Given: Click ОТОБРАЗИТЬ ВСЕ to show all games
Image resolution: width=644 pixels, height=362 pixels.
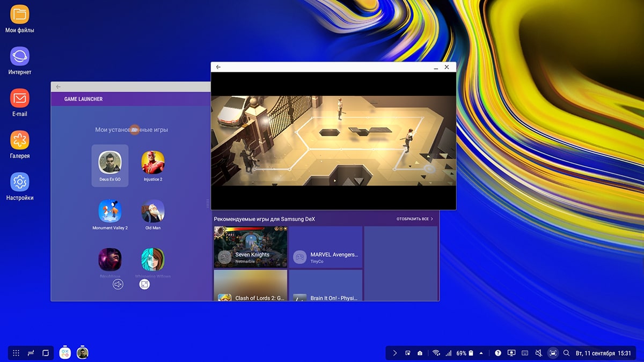Looking at the screenshot, I should [414, 219].
